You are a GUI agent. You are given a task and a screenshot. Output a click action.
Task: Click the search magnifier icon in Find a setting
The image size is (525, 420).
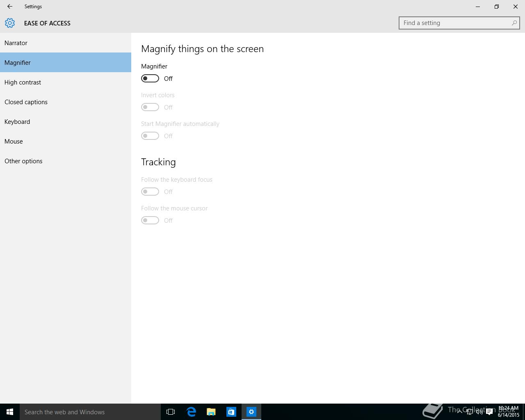pos(514,23)
